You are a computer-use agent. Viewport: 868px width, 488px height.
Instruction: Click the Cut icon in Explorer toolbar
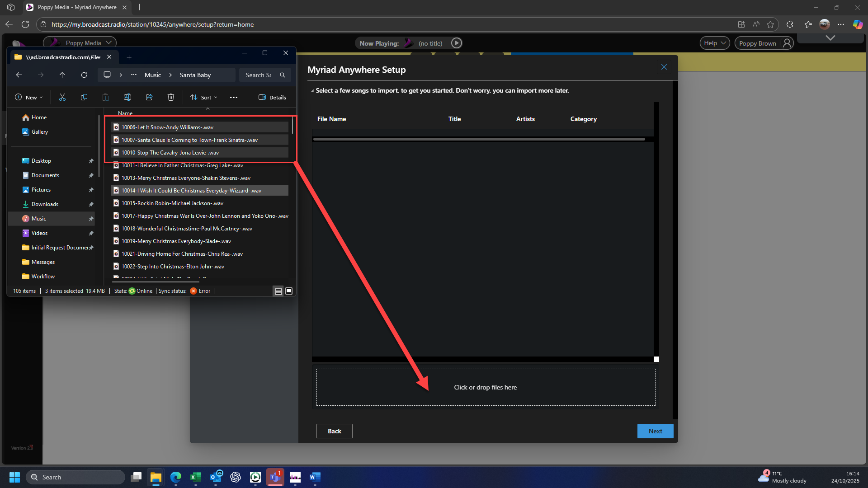[x=62, y=97]
